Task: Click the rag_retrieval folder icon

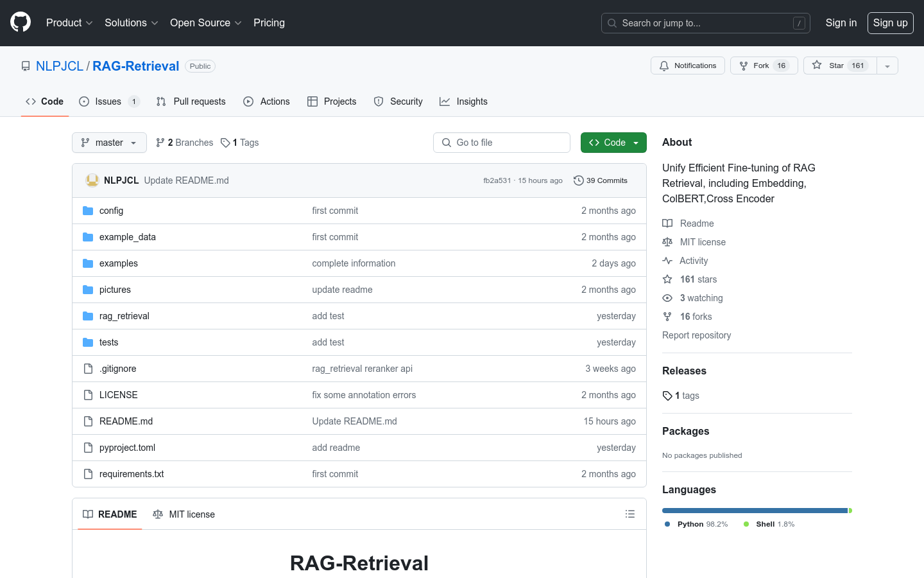Action: point(88,316)
